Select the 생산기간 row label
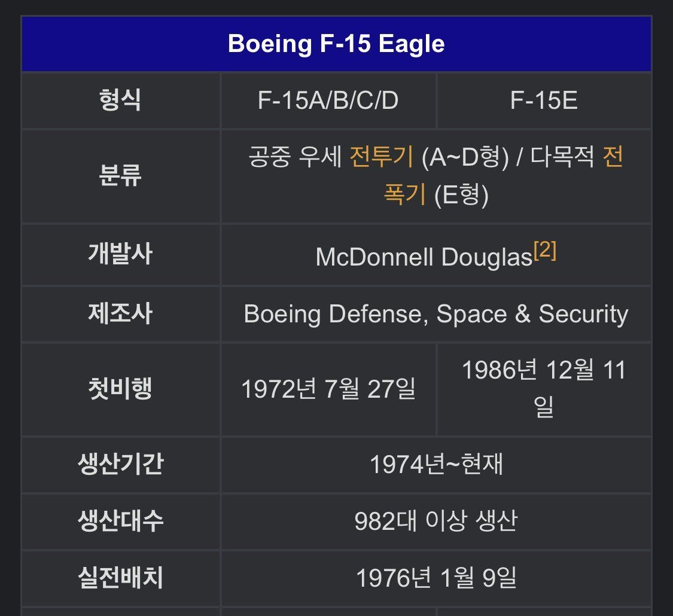The width and height of the screenshot is (673, 616). click(x=120, y=464)
